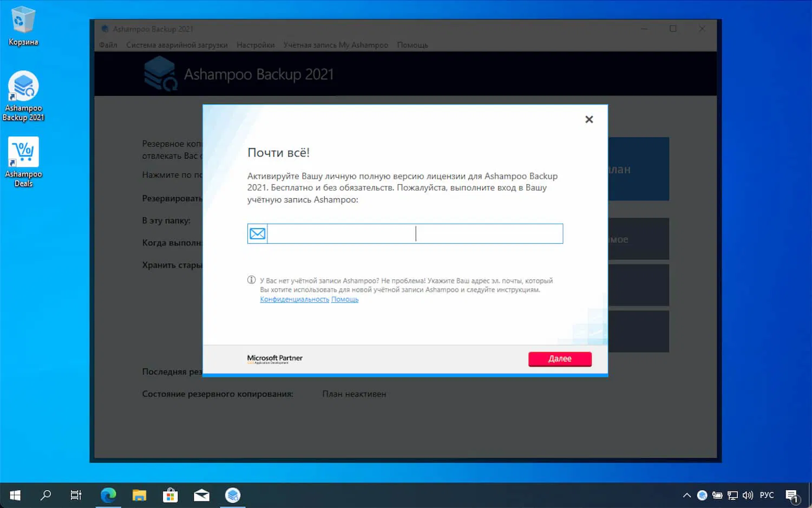Open the Конфиденциальность link
The width and height of the screenshot is (812, 508).
pos(294,299)
